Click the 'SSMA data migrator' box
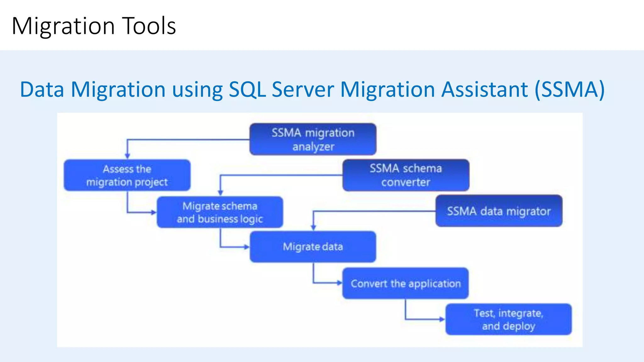644x362 pixels. coord(499,211)
